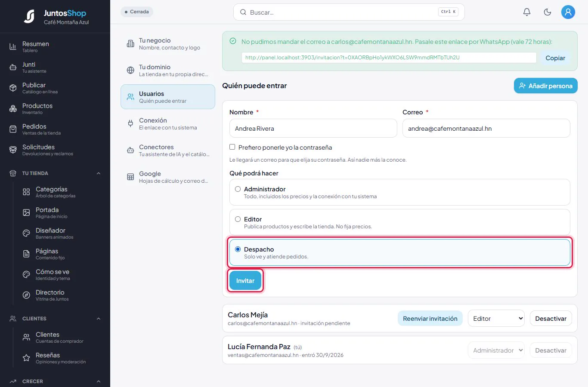
Task: Collapse the CRECER section
Action: tap(99, 381)
